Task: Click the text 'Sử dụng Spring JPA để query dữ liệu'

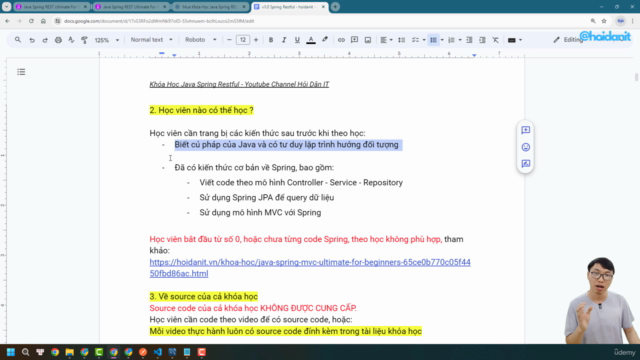Action: click(x=267, y=198)
